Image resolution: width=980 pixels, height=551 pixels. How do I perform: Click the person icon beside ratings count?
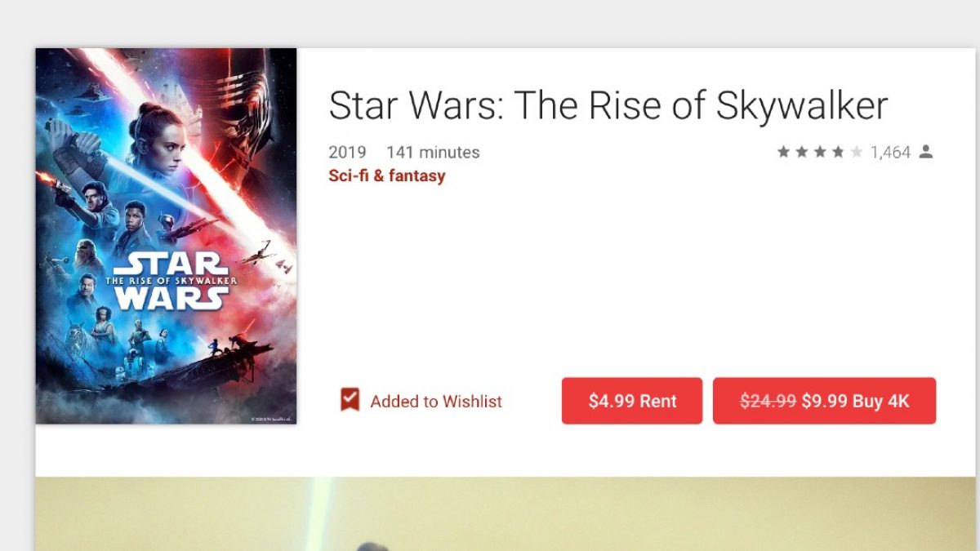[925, 152]
